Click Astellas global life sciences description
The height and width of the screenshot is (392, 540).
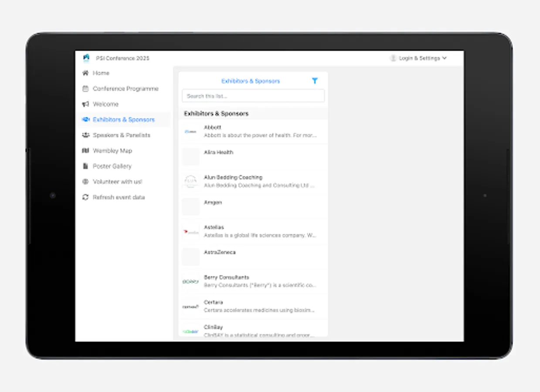[260, 235]
